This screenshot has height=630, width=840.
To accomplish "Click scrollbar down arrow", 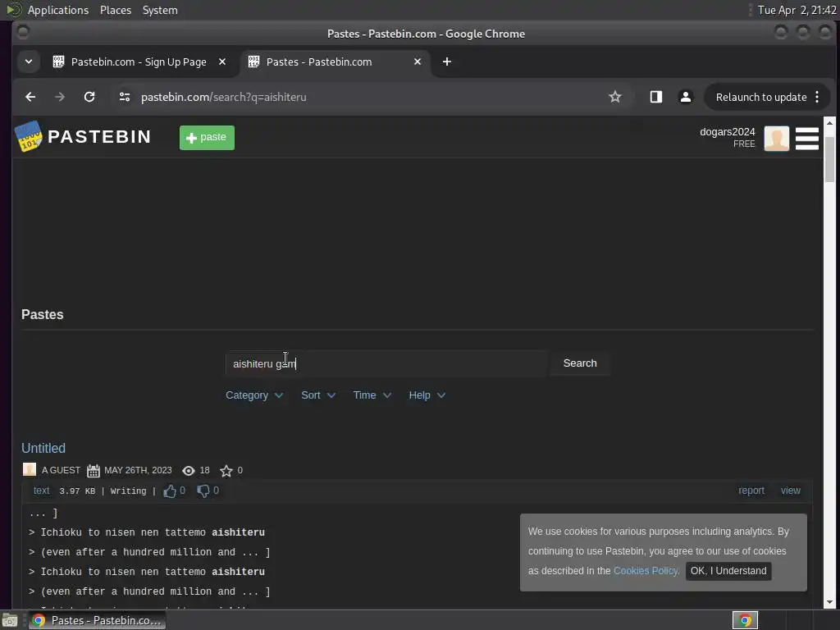I will coord(829,602).
